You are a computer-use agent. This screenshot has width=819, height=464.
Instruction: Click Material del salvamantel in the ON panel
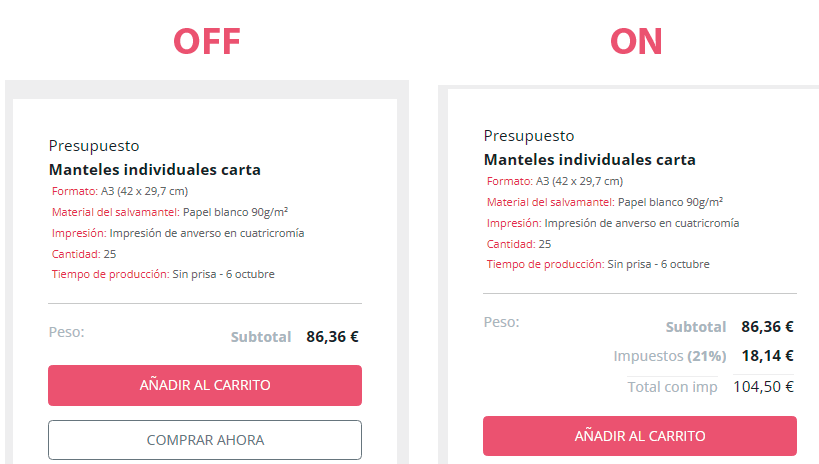(550, 202)
